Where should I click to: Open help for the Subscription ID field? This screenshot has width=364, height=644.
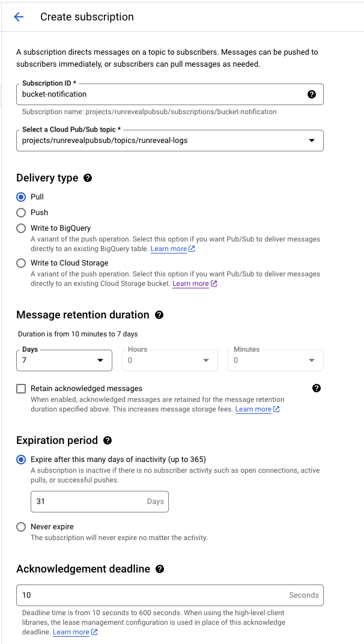311,94
